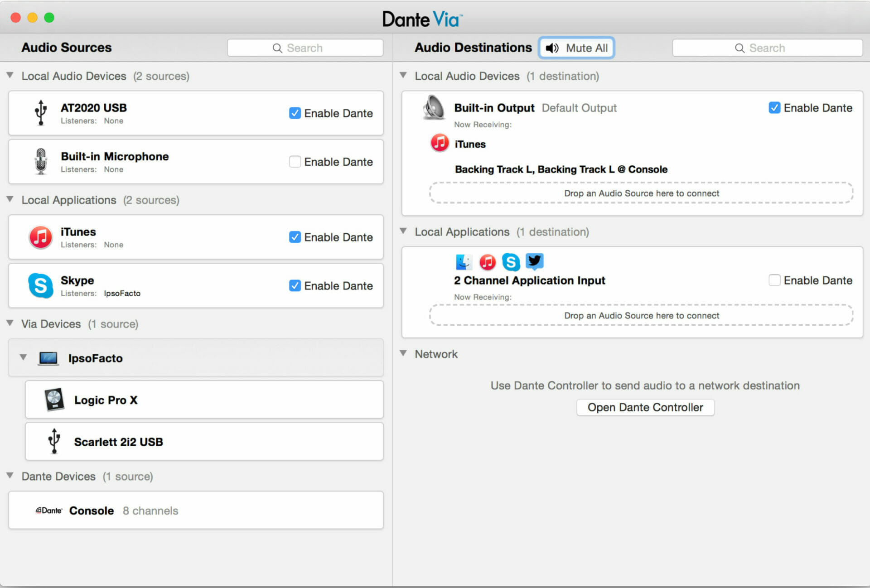Enable Dante for 2 Channel Application Input
This screenshot has width=870, height=588.
point(774,280)
